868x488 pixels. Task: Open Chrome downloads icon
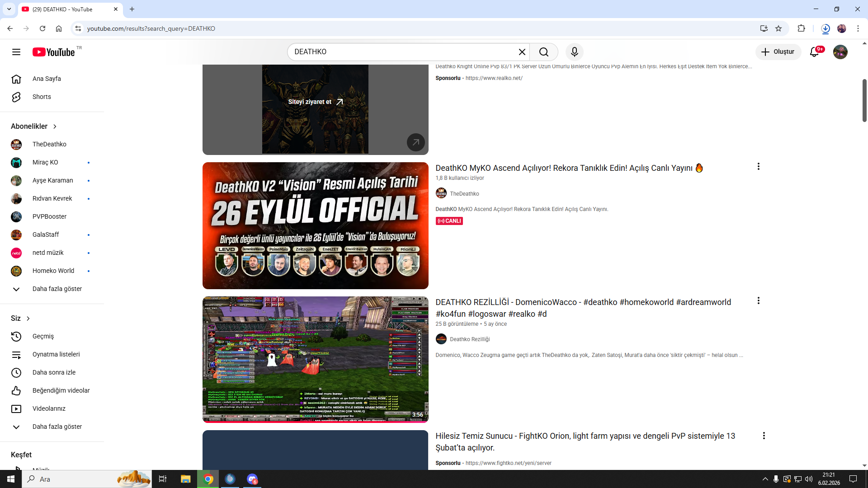click(x=826, y=28)
